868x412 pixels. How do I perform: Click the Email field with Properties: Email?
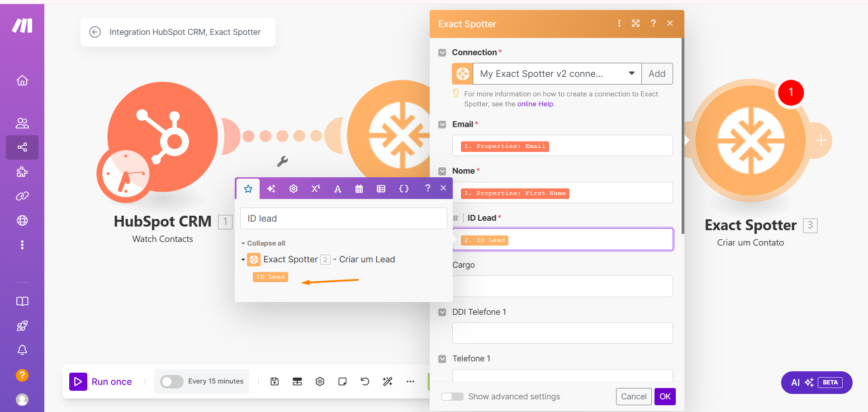click(562, 146)
